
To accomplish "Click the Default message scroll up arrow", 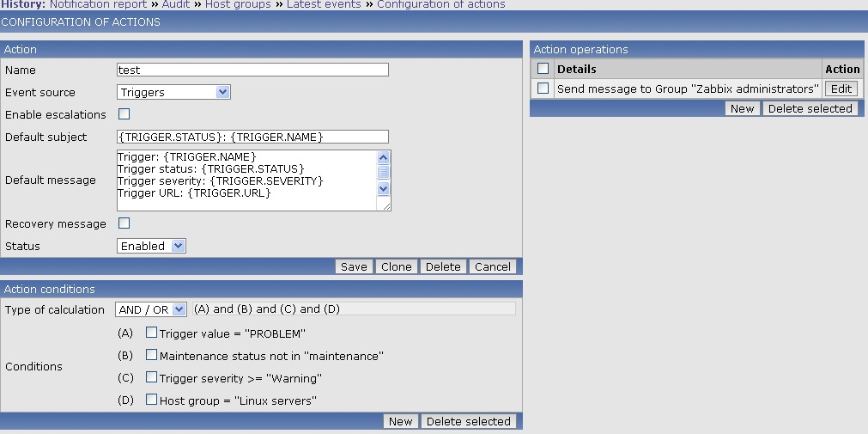I will (383, 157).
